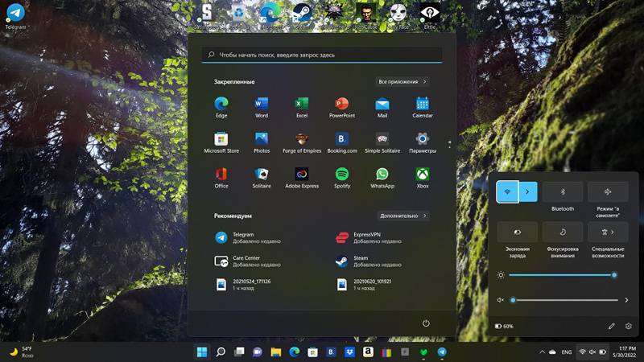Open WhatsApp pinned app
Viewport: 644px width, 362px height.
coord(382,178)
